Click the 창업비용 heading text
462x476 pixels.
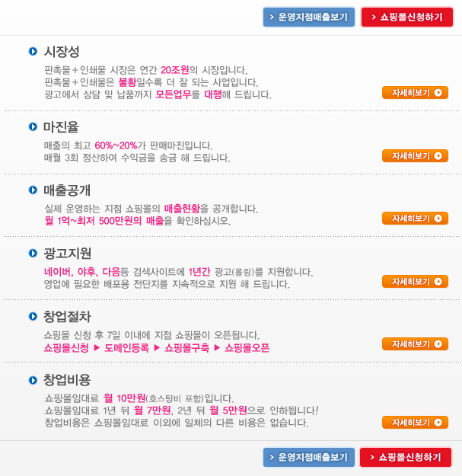coord(67,380)
